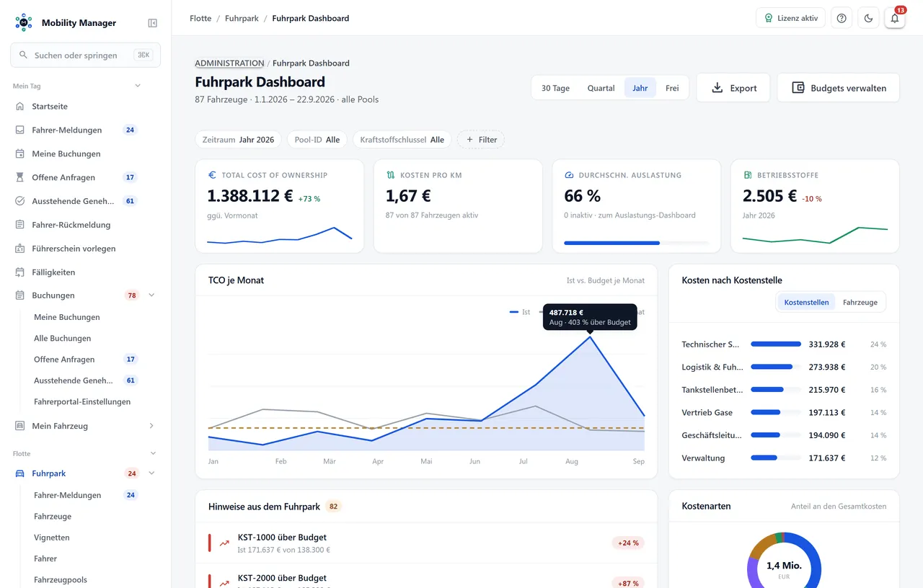Click the 273.938 € Logistik value
Viewport: 923px width, 588px height.
pos(827,367)
